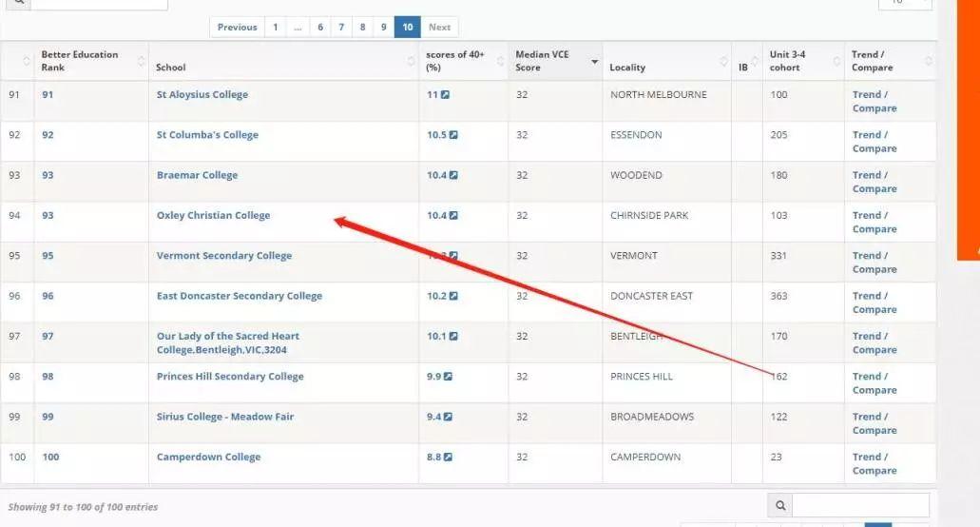Open East Doncaster Secondary College link

240,296
